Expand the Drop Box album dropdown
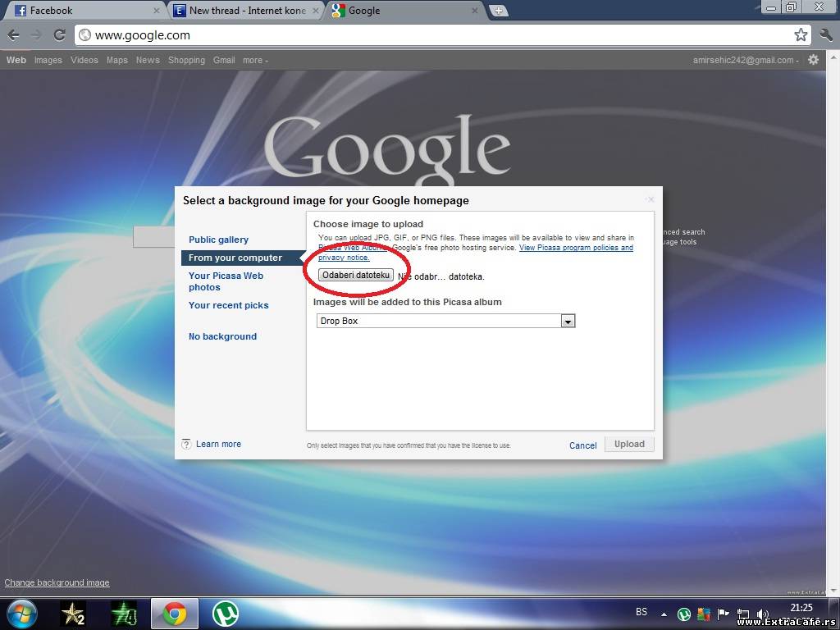 [568, 322]
